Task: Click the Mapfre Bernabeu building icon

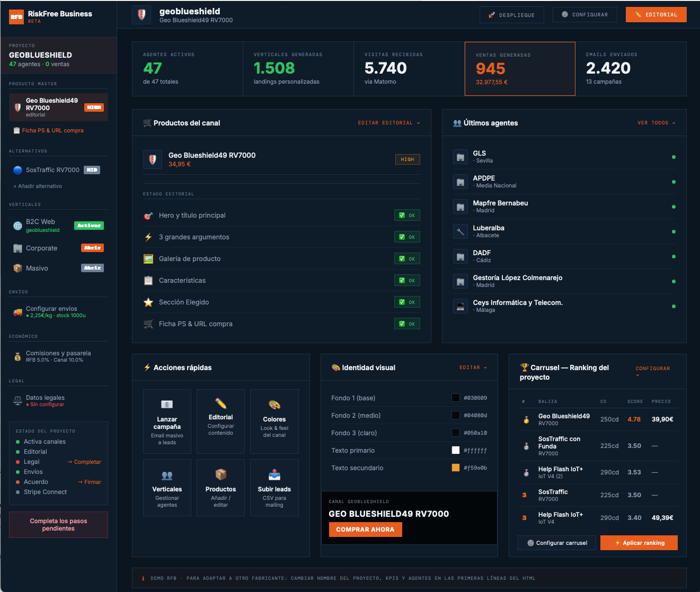Action: [460, 207]
